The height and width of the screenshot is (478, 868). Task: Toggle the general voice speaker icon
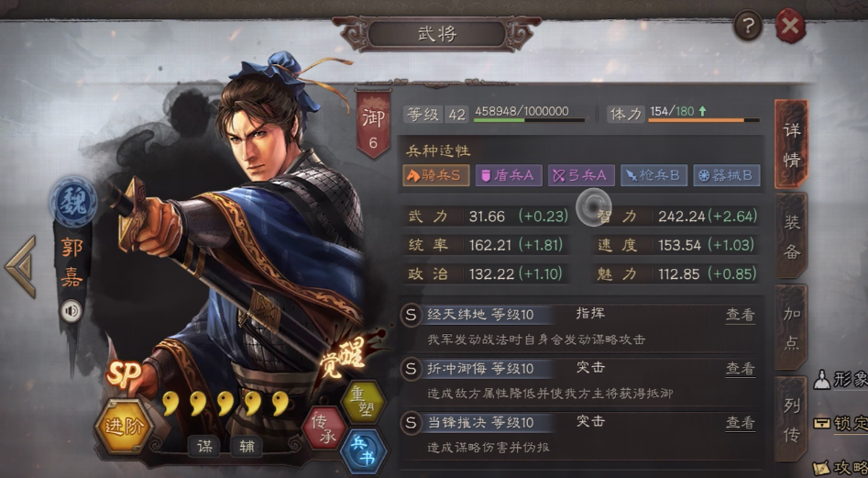click(71, 311)
